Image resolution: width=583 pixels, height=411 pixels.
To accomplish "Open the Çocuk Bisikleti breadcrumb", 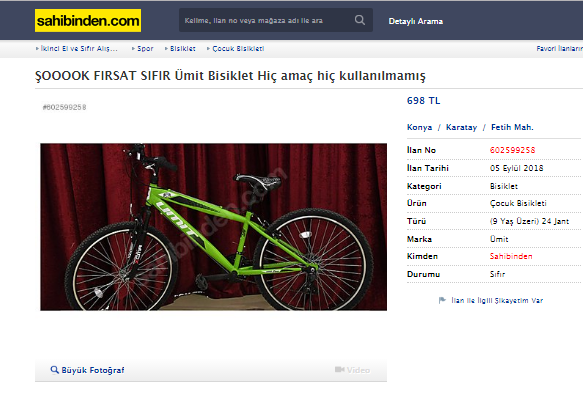I will 238,49.
